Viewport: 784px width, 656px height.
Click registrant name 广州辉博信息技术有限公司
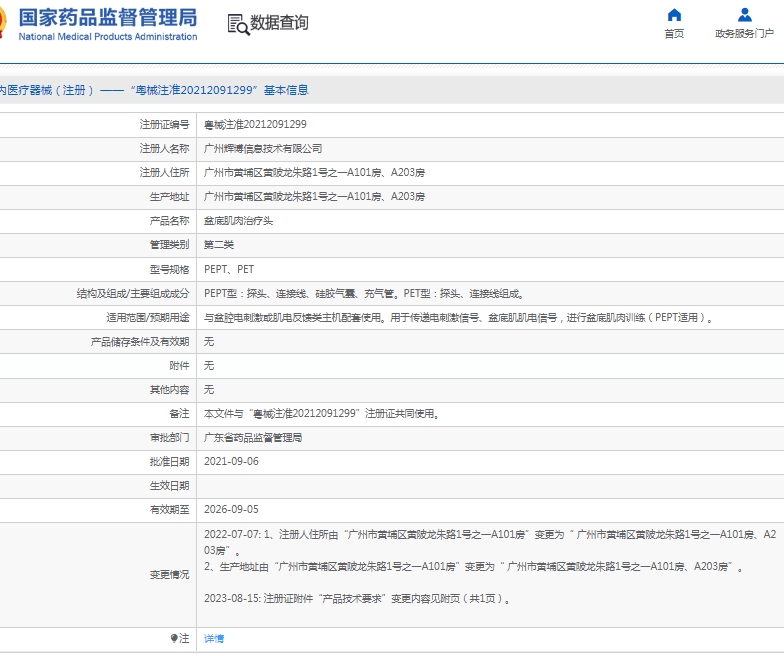tap(263, 148)
